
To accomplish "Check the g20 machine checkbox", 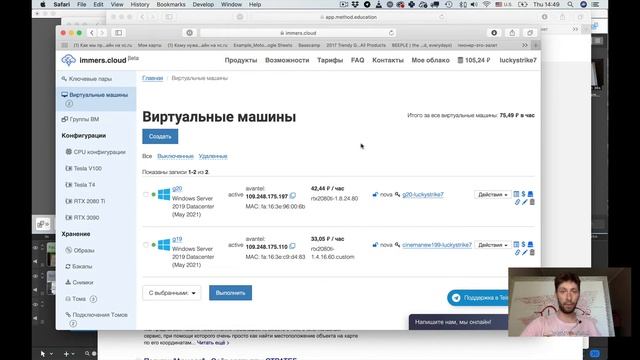I will 146,195.
